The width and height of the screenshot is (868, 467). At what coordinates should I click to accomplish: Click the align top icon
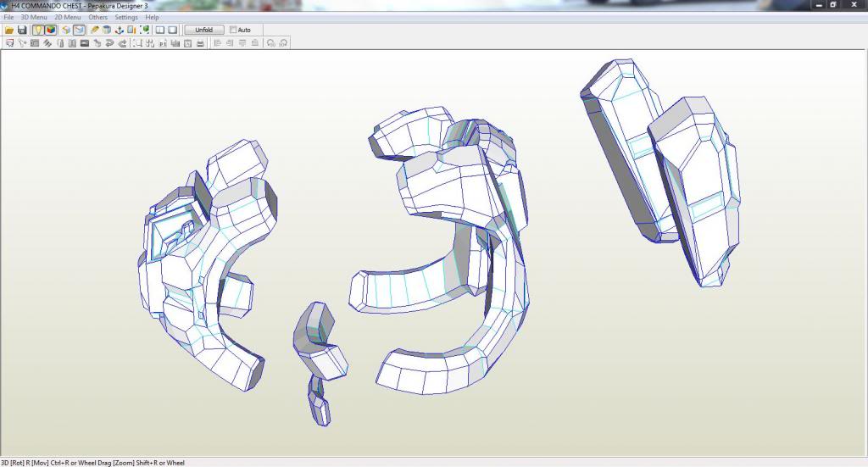pyautogui.click(x=242, y=43)
